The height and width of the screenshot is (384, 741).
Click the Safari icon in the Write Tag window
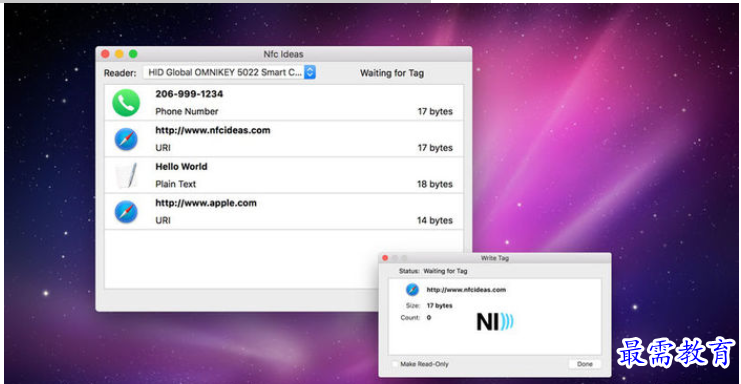(x=412, y=290)
